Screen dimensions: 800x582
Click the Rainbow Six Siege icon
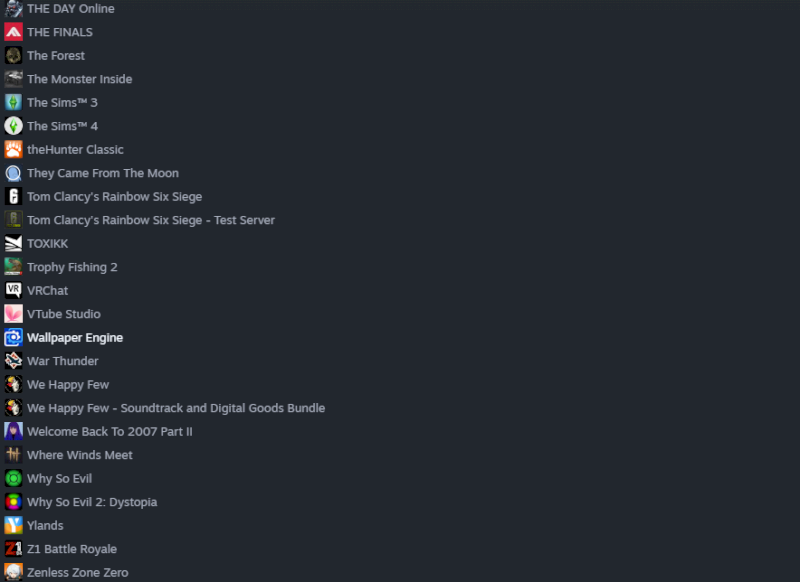(13, 196)
